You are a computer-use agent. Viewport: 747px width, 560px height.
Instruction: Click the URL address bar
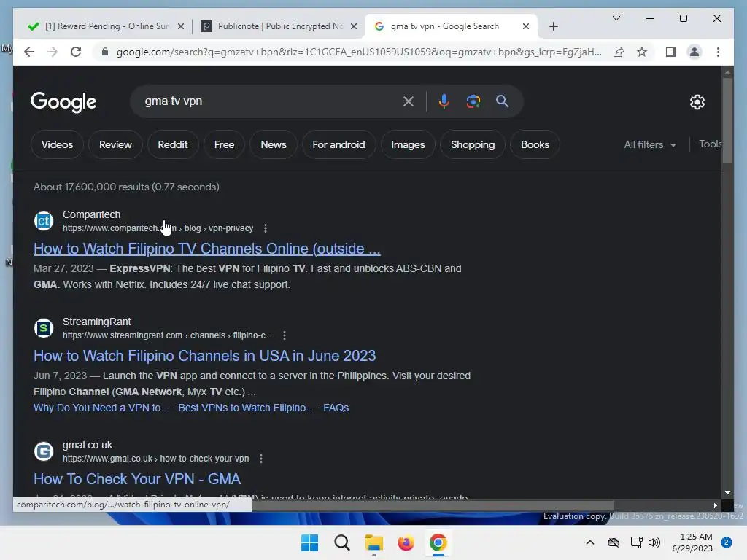(x=358, y=52)
